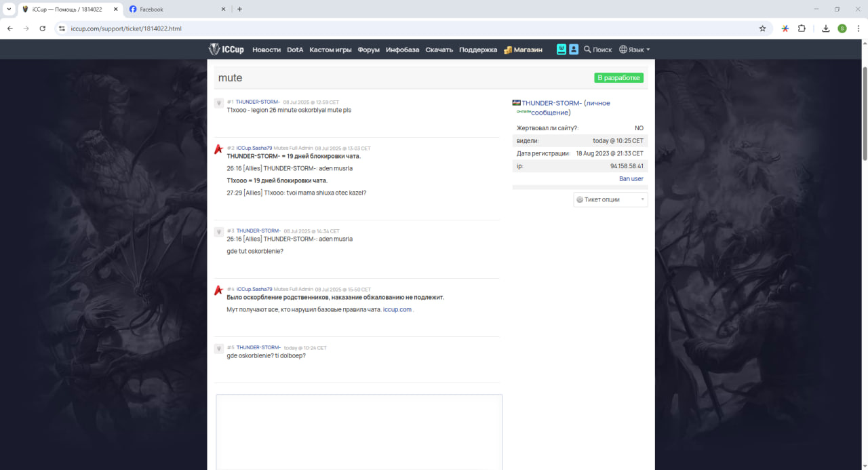Click the text "gde oskorblenie? ti dolboep?"
The width and height of the screenshot is (868, 470).
(266, 355)
